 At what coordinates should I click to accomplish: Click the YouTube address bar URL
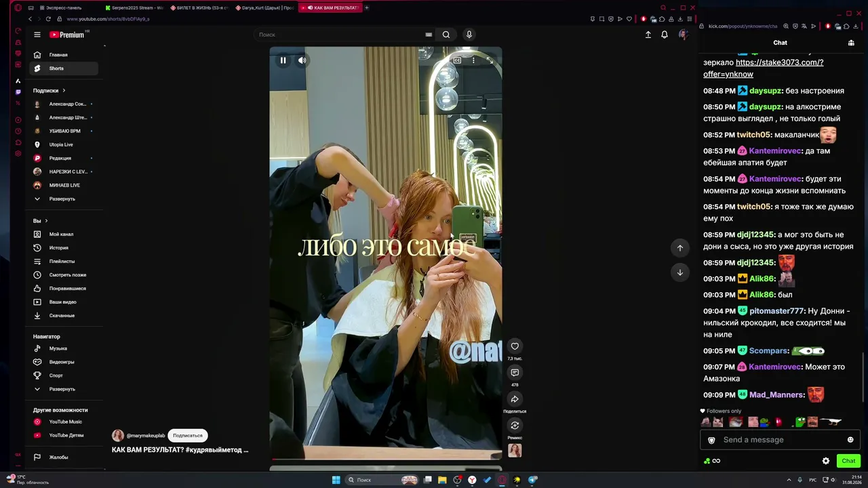(108, 19)
